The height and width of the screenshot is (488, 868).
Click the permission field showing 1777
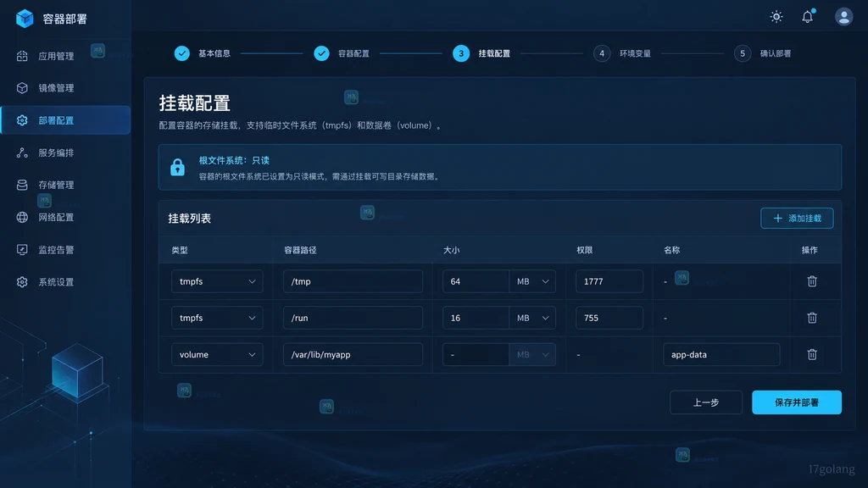tap(609, 281)
